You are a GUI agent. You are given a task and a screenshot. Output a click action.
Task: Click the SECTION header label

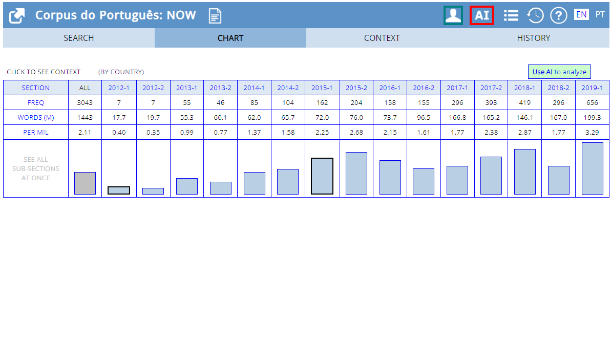click(x=36, y=88)
